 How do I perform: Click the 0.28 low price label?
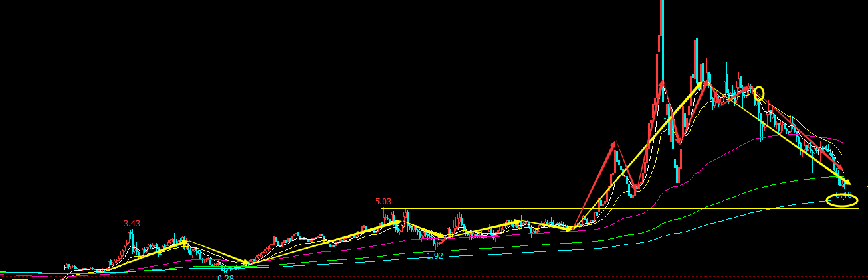point(226,277)
